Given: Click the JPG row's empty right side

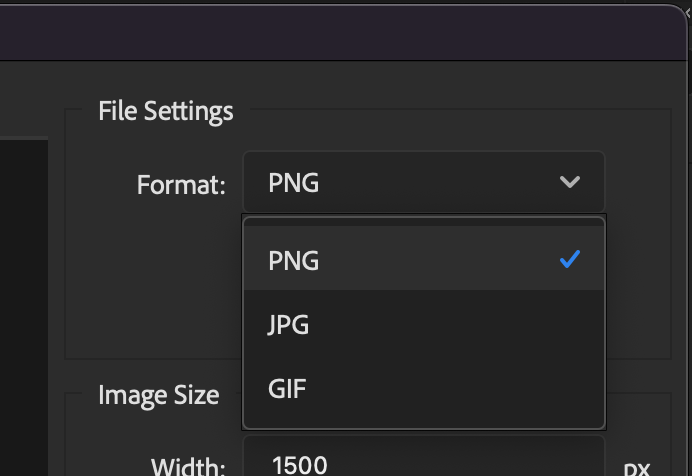Looking at the screenshot, I should [x=455, y=324].
